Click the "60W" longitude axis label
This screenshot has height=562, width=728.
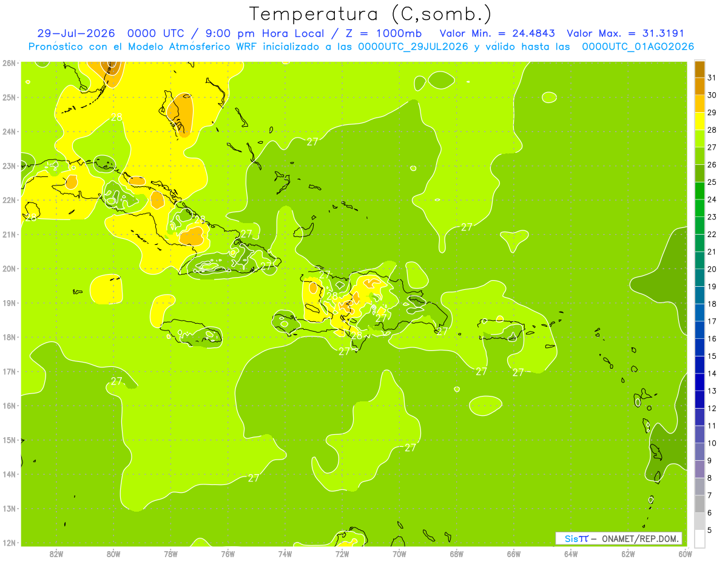point(686,554)
